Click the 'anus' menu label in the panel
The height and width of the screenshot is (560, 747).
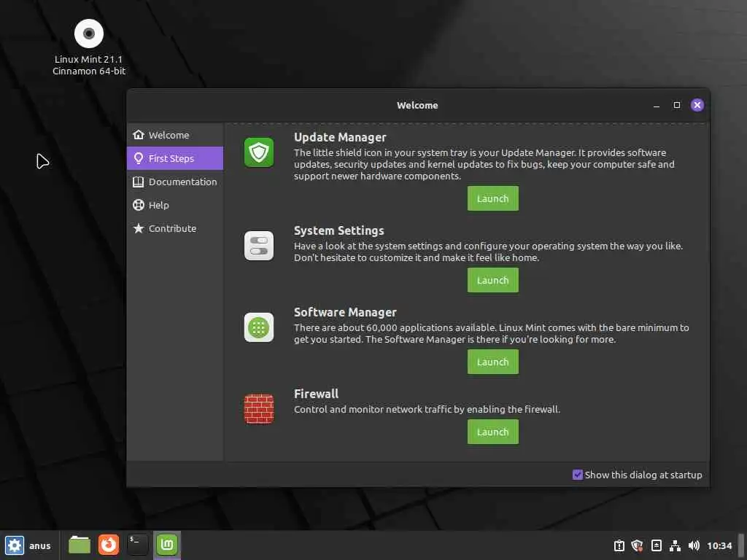click(x=39, y=546)
